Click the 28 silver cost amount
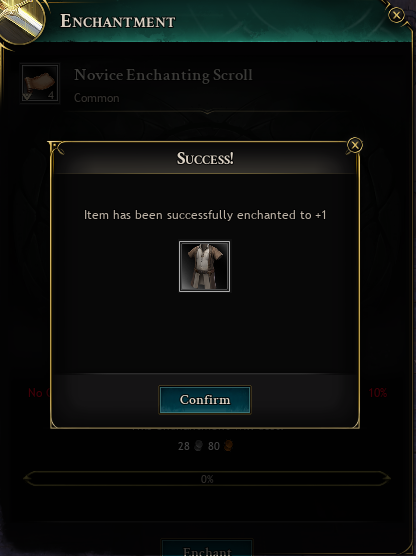This screenshot has height=556, width=416. pyautogui.click(x=184, y=446)
